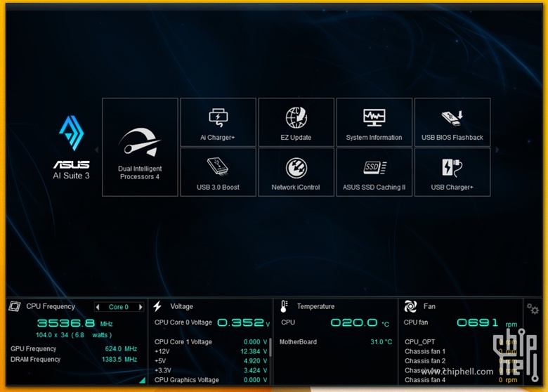Click the Chassis fan 2 row
The width and height of the screenshot is (548, 392).
461,361
